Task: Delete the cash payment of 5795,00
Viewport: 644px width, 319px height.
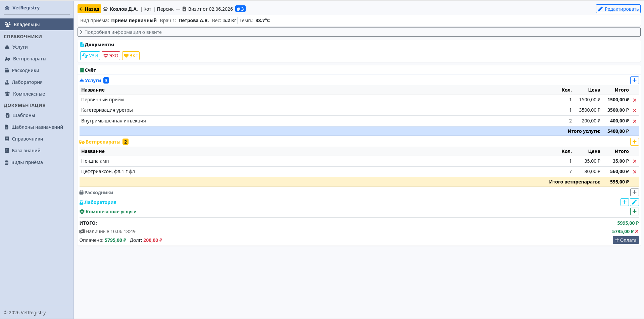Action: (x=637, y=231)
